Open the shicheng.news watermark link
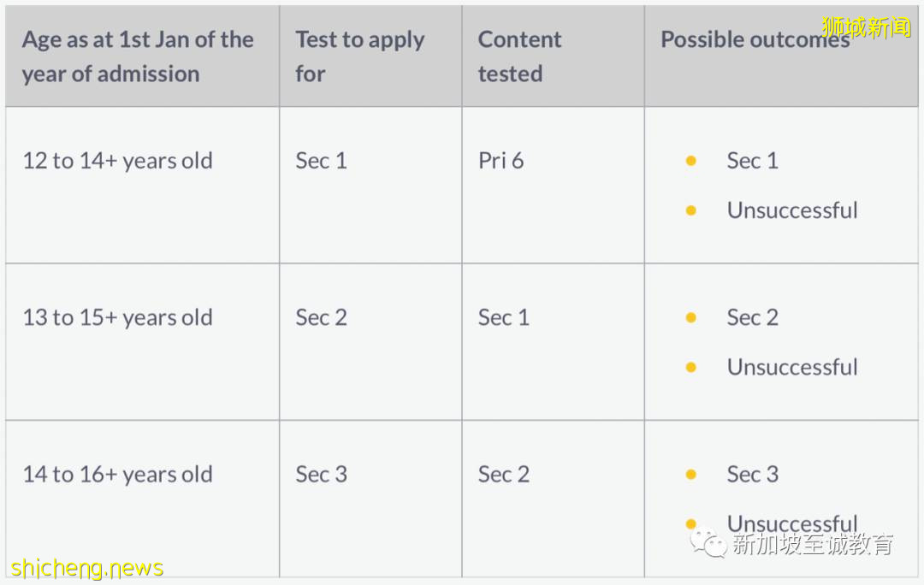 coord(87,568)
